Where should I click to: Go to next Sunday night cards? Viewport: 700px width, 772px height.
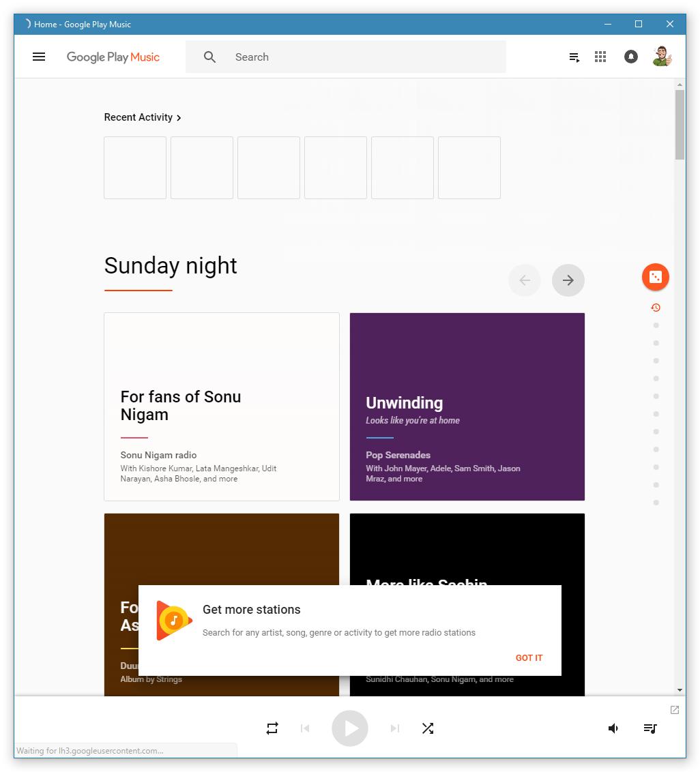pyautogui.click(x=568, y=280)
